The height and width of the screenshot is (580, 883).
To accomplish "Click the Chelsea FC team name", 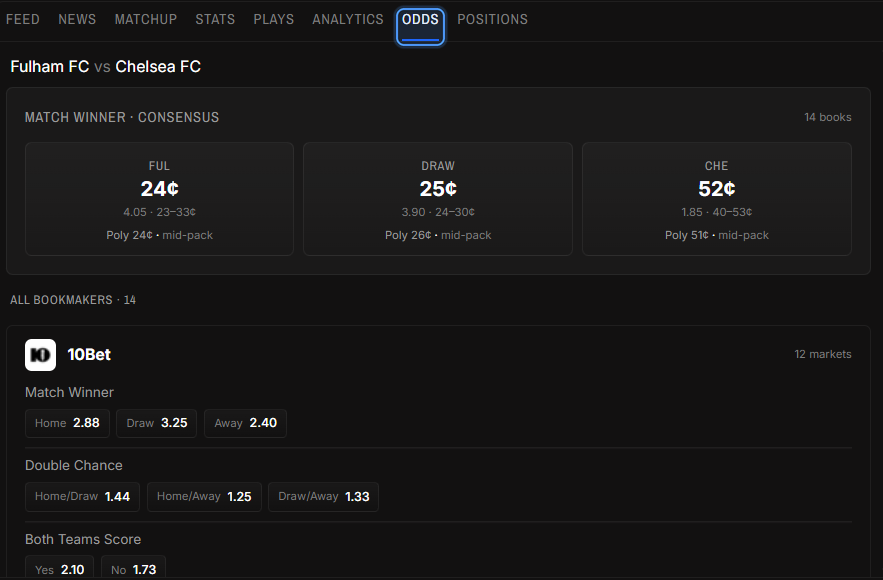I will (158, 66).
